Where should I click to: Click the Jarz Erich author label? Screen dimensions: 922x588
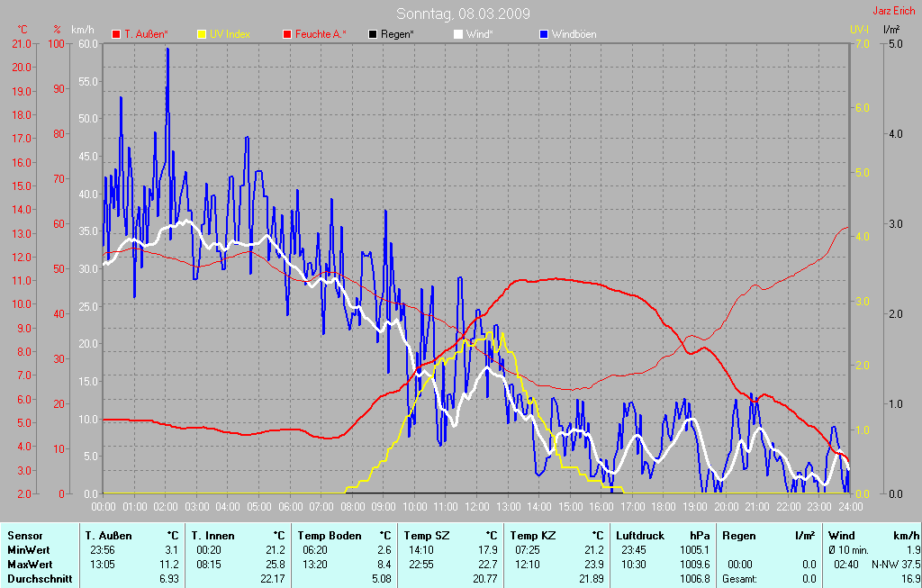[x=894, y=11]
